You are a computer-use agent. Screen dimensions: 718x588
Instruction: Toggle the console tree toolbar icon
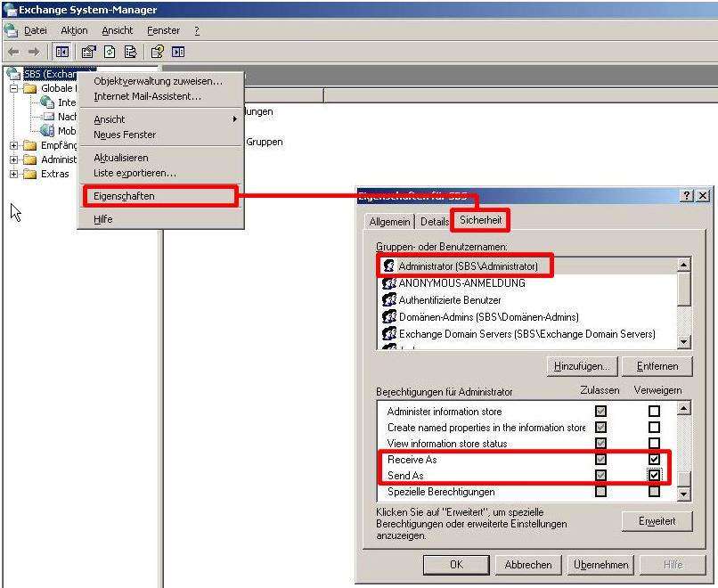coord(62,52)
